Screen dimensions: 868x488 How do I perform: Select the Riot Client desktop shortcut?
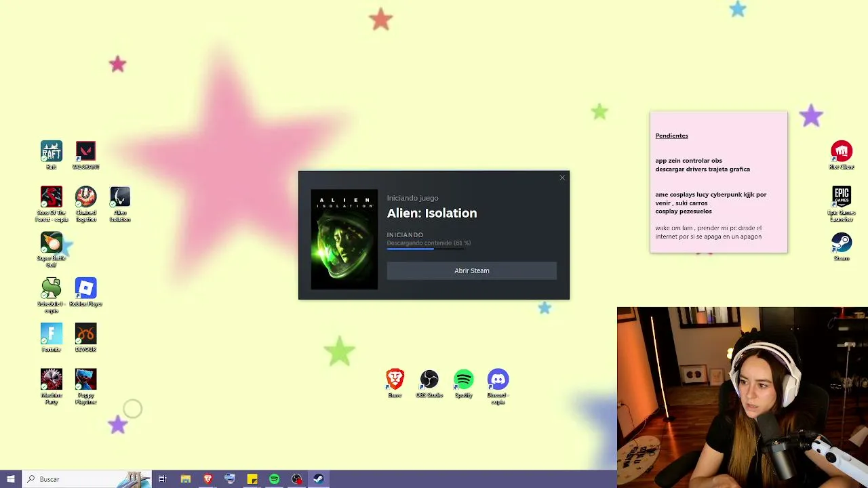click(x=842, y=155)
